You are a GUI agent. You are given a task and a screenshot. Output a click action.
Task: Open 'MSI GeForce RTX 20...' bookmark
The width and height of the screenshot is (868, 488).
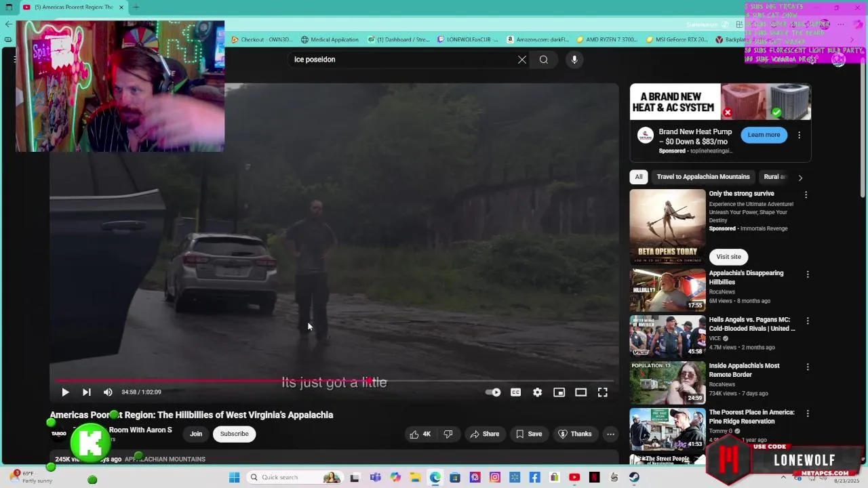coord(677,39)
